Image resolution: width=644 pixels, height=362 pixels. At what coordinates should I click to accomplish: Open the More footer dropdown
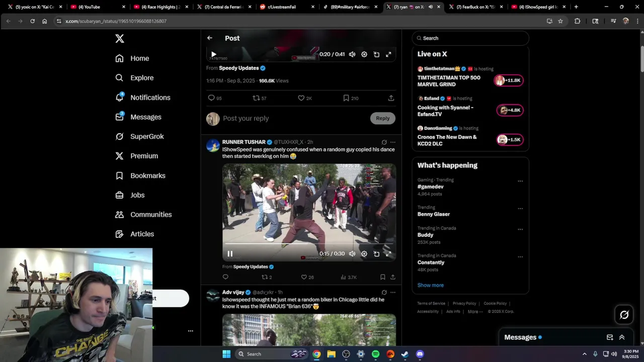(x=475, y=312)
